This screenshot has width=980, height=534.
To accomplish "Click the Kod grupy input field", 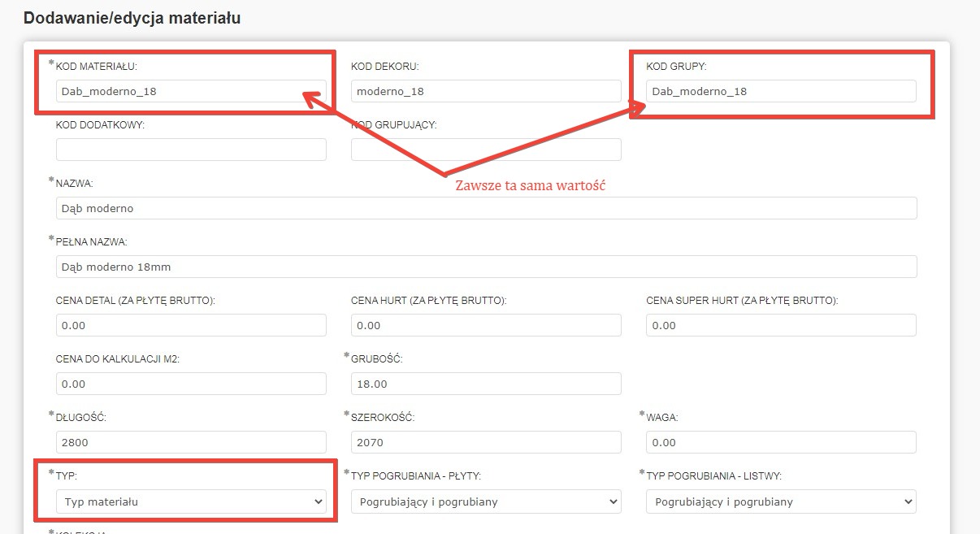I will click(781, 91).
